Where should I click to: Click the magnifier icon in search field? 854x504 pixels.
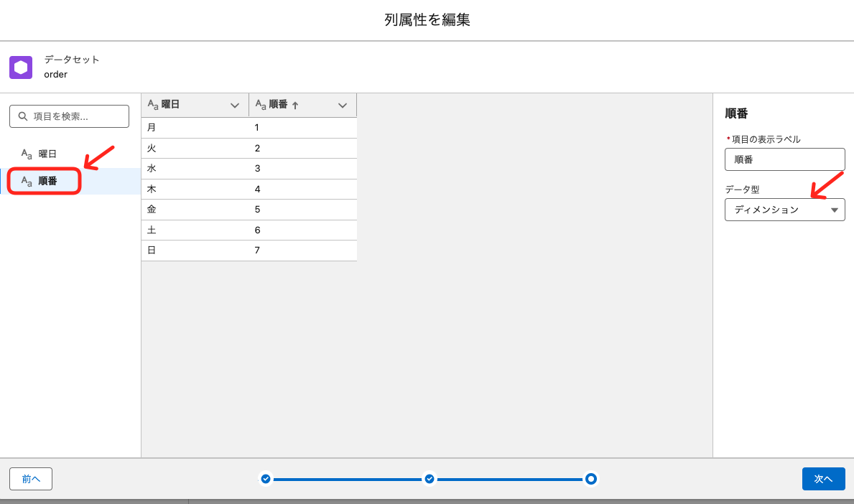[23, 116]
